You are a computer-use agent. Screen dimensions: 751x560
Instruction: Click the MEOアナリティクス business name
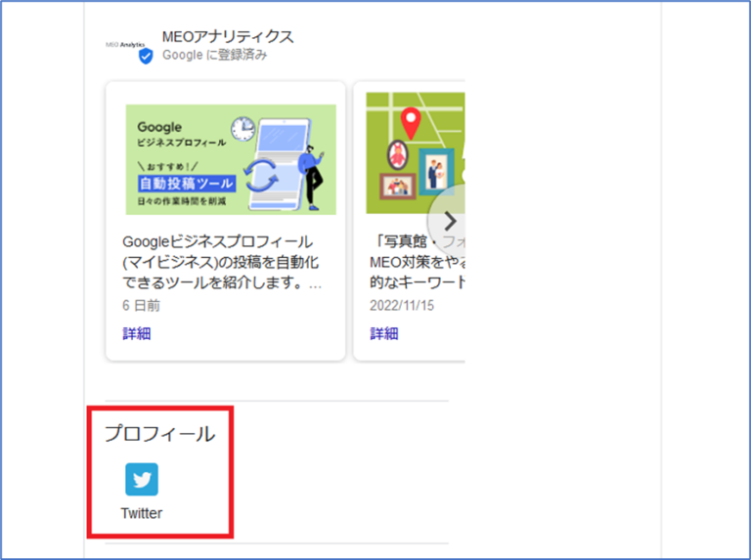coord(228,37)
